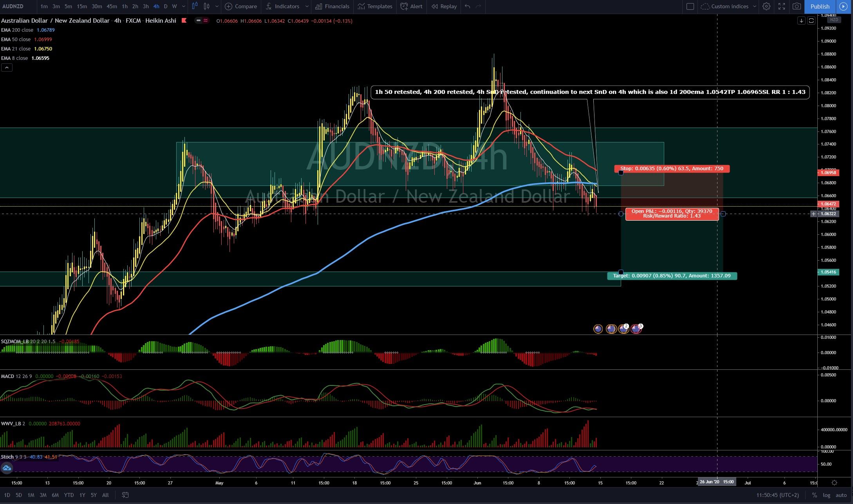Click the EMA 21 close legend entry

click(x=26, y=49)
